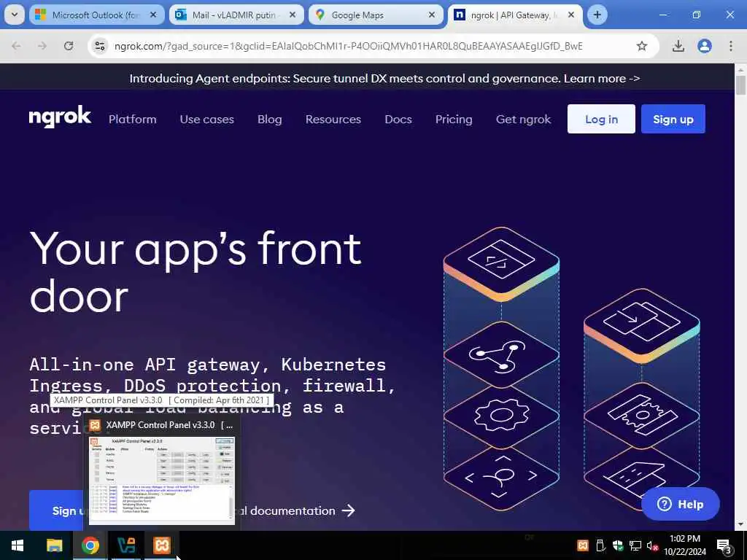Open the Resources menu
This screenshot has height=560, width=747.
[333, 119]
